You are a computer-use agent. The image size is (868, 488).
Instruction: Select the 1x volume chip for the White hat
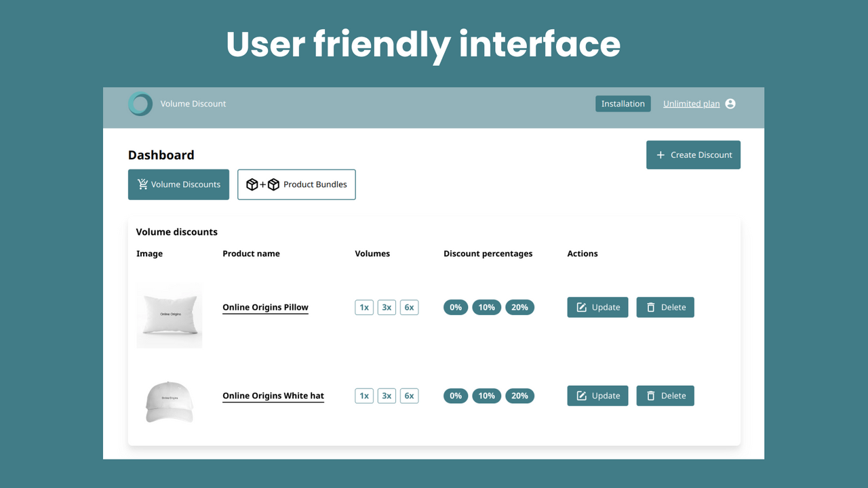[364, 395]
